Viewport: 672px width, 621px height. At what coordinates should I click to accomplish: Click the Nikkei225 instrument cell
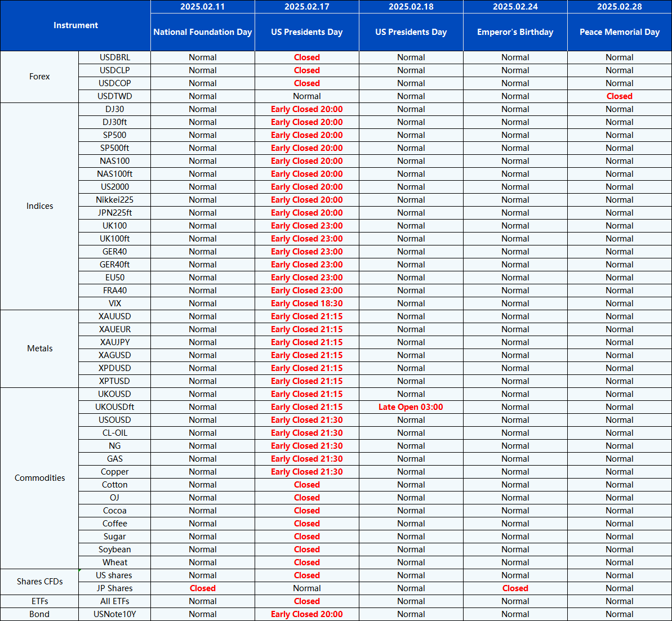115,200
